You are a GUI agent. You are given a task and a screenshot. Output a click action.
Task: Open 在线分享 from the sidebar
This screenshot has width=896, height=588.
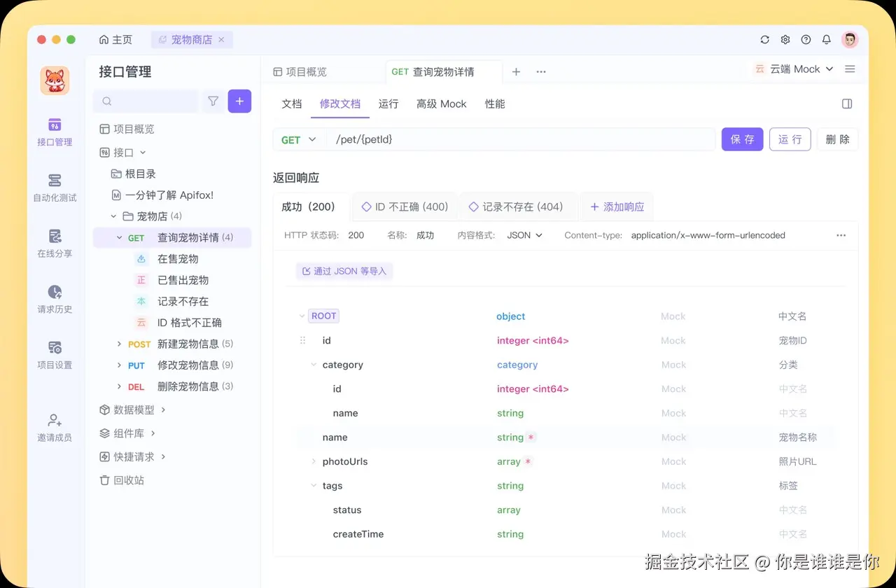pos(55,241)
